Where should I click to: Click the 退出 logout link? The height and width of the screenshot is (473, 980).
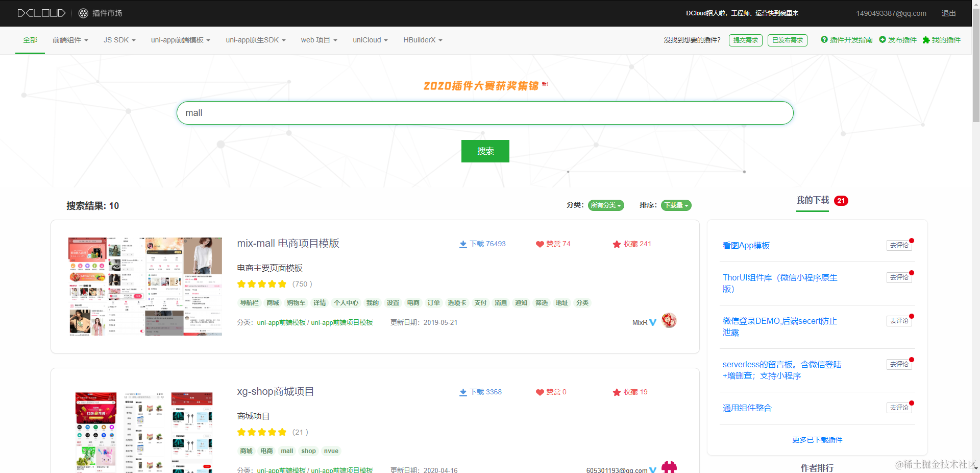pyautogui.click(x=948, y=13)
